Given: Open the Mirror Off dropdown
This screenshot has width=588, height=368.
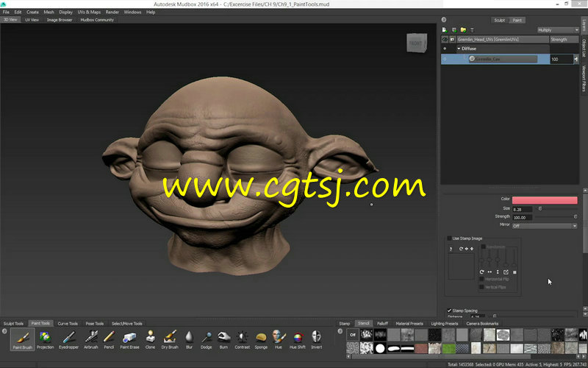Looking at the screenshot, I should click(545, 226).
